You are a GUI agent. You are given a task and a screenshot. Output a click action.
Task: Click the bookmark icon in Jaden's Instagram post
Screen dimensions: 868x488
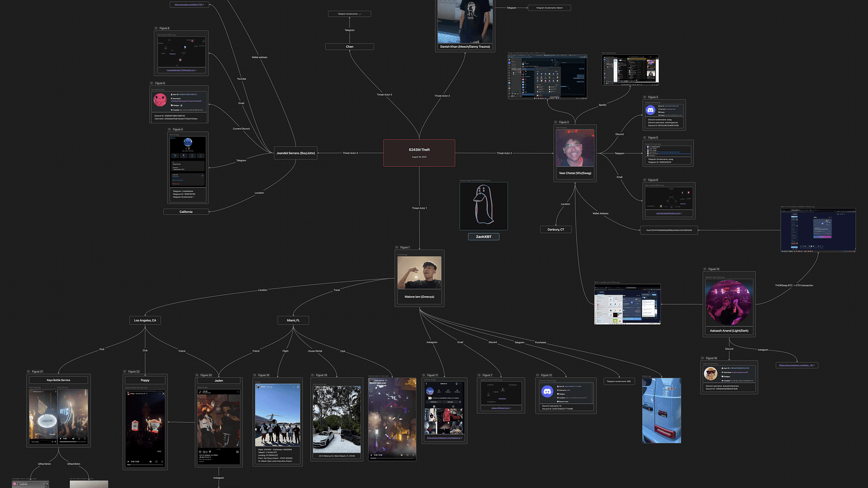coord(238,452)
